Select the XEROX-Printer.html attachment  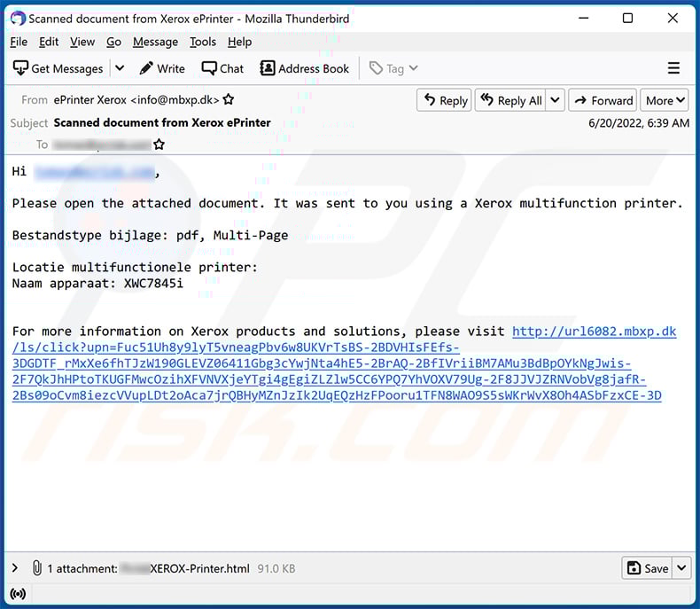[x=199, y=568]
